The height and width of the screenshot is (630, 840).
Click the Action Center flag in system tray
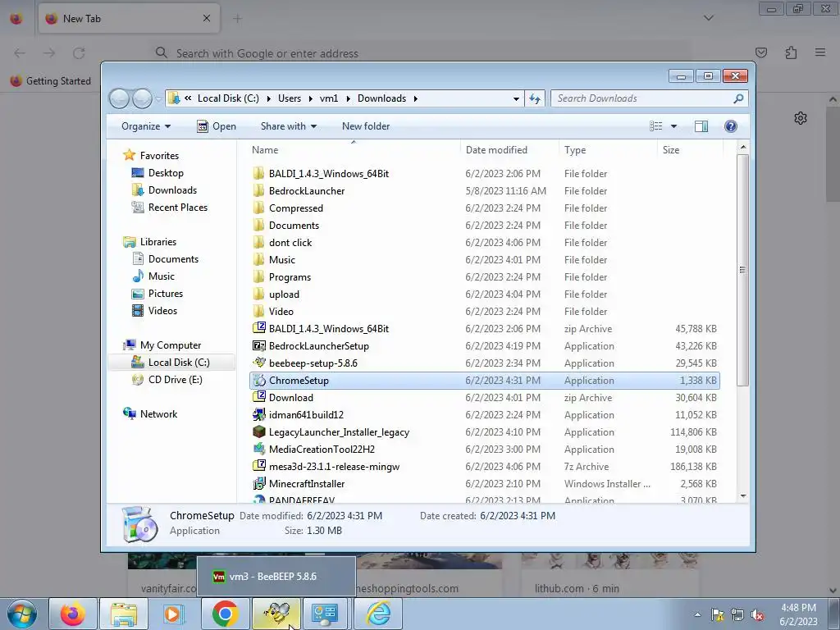(x=718, y=614)
